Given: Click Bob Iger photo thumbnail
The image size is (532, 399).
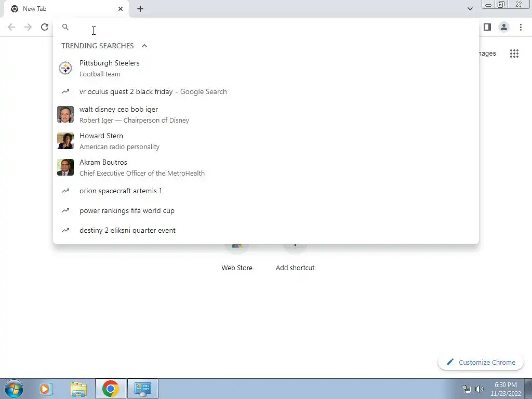Looking at the screenshot, I should point(65,114).
